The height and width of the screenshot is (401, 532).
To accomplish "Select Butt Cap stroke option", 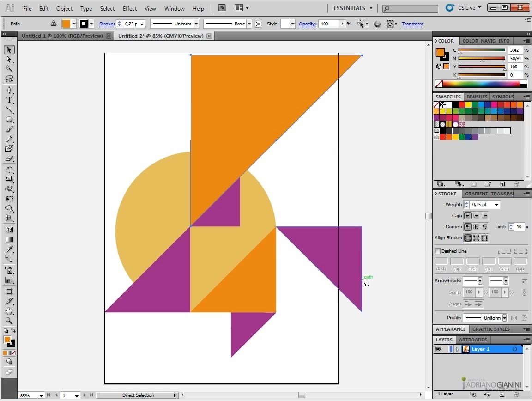I will point(468,216).
